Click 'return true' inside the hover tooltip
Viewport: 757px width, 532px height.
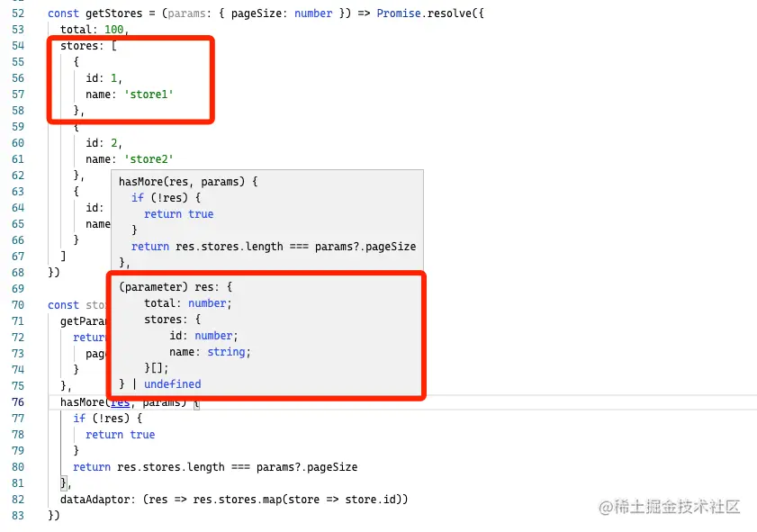(x=178, y=214)
